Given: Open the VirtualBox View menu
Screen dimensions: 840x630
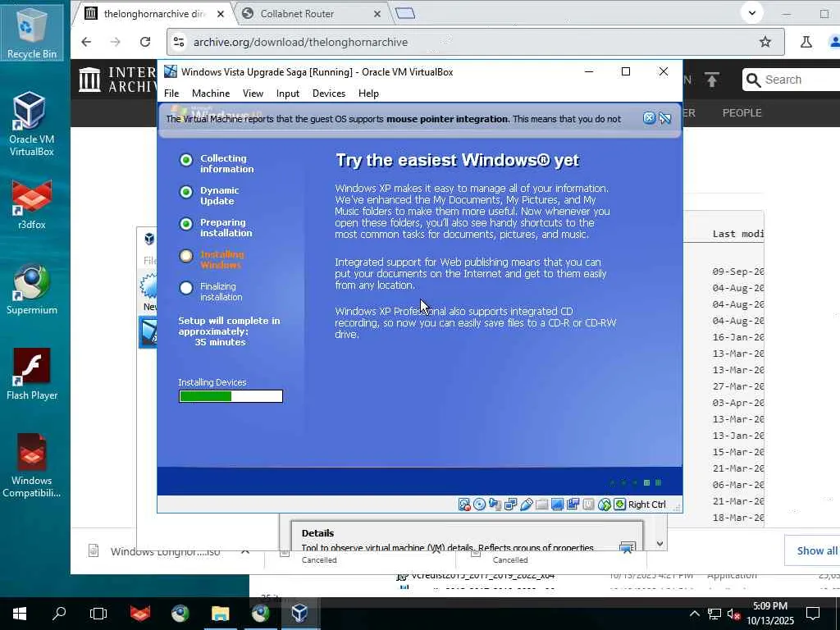Looking at the screenshot, I should (x=253, y=94).
